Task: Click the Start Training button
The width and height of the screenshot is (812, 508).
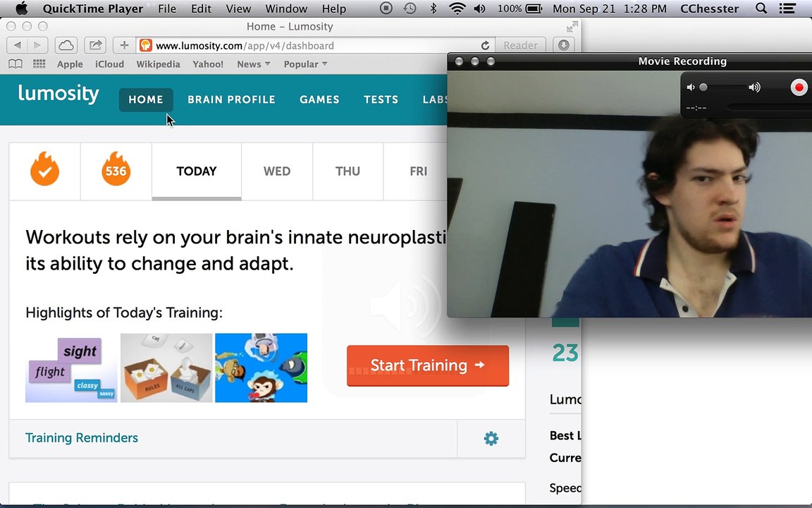Action: coord(428,365)
